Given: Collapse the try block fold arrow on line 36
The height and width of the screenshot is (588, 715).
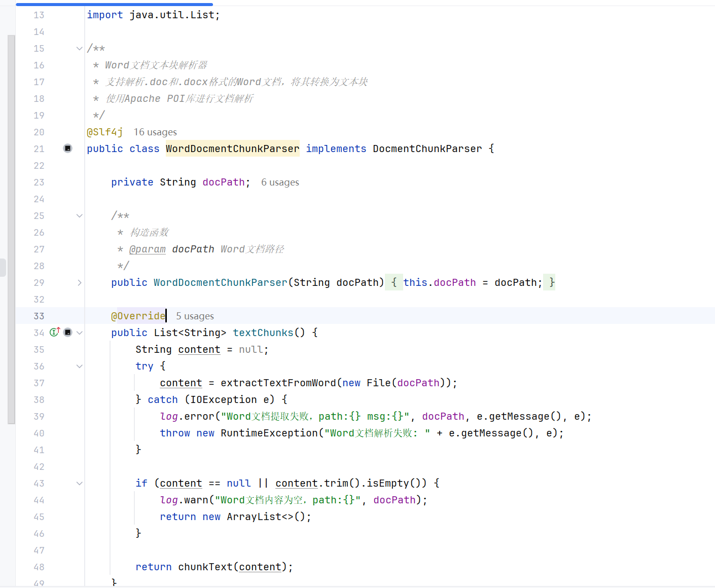Looking at the screenshot, I should pyautogui.click(x=79, y=366).
